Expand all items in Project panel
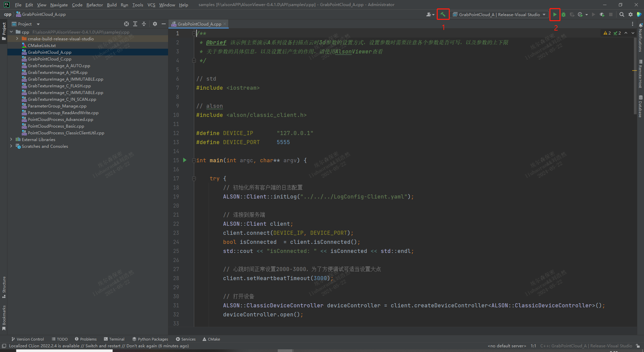The image size is (644, 352). [x=135, y=24]
